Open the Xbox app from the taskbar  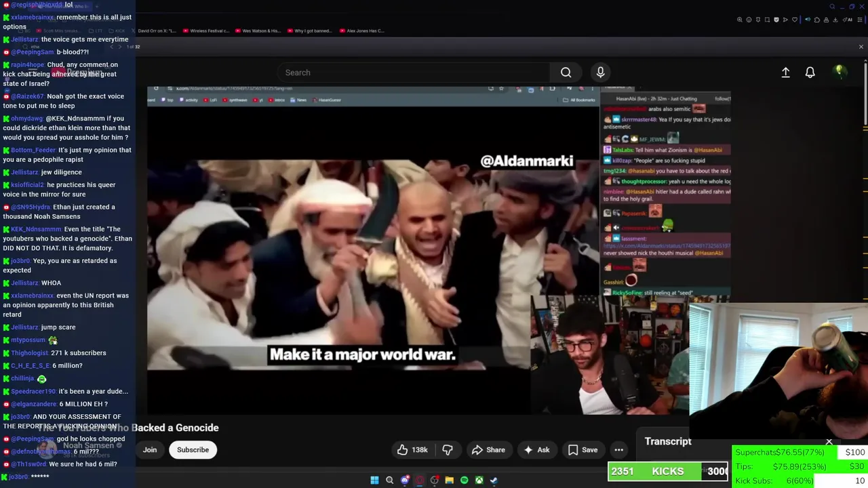coord(479,481)
